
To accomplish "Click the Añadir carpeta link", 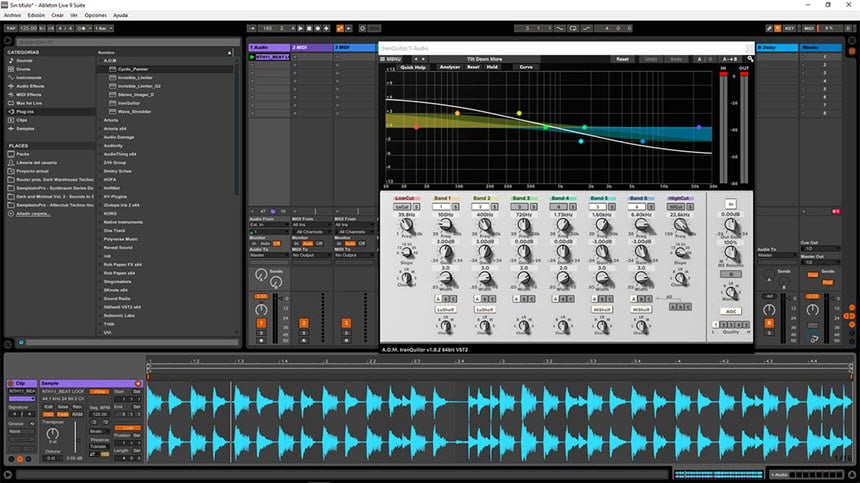I will coord(33,213).
